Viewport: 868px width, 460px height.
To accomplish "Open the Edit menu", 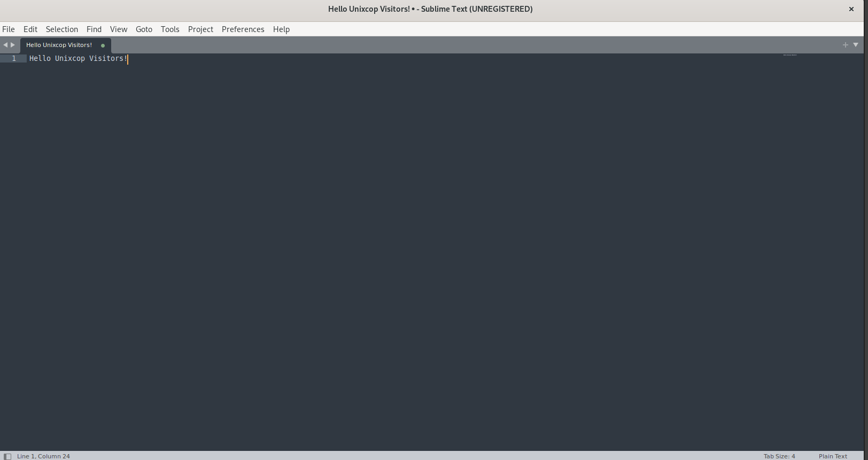I will pos(30,29).
